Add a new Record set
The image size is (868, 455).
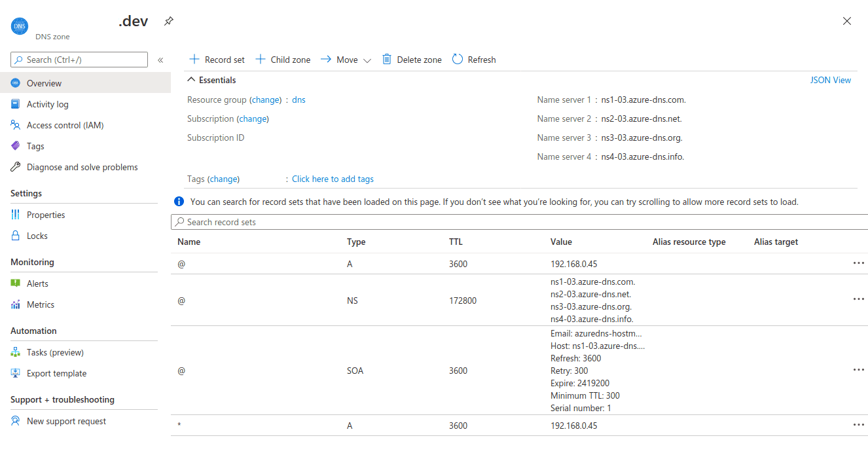click(217, 60)
